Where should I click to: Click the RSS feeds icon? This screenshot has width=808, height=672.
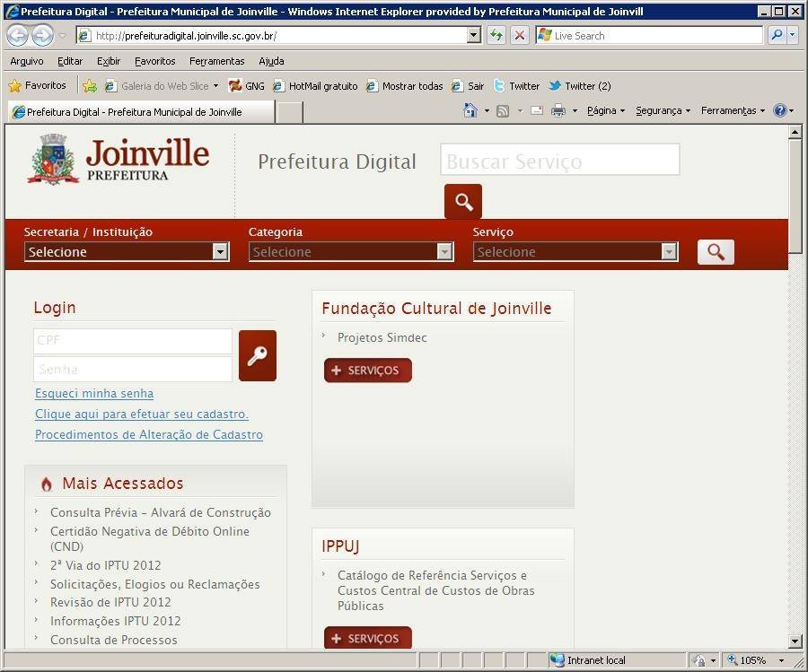point(503,110)
